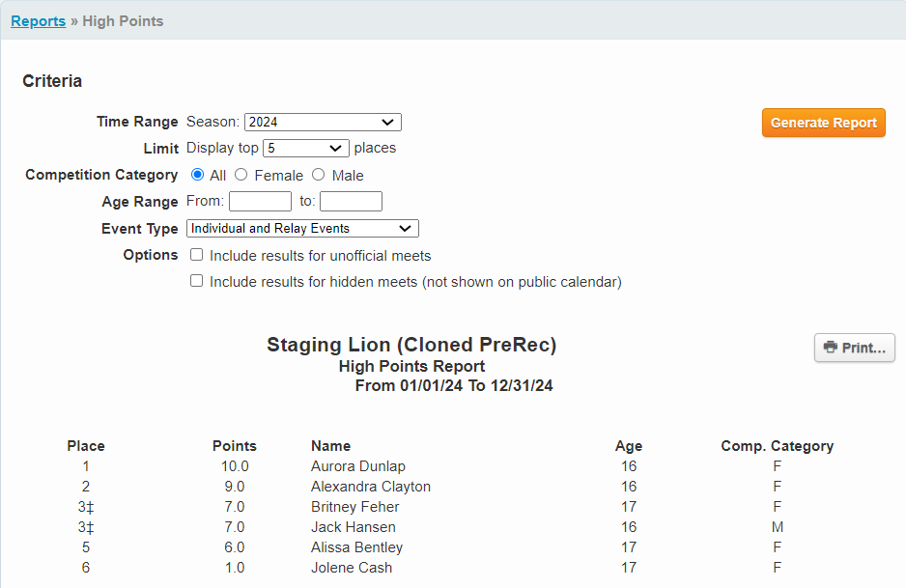Enable results for unofficial meets
Viewport: 906px width, 588px height.
coord(196,254)
